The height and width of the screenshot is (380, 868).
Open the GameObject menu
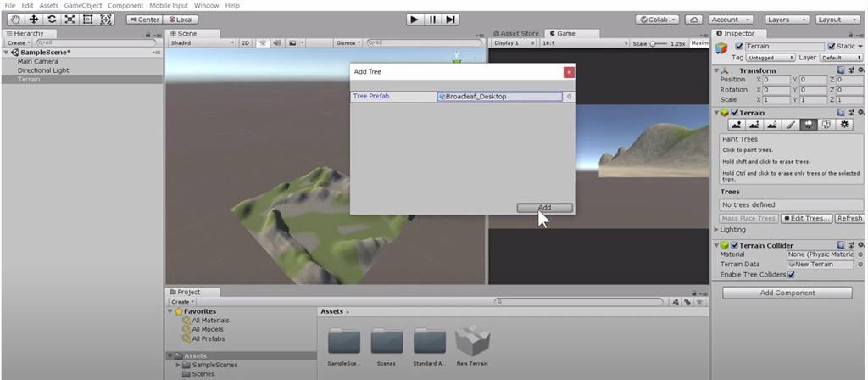[x=83, y=6]
